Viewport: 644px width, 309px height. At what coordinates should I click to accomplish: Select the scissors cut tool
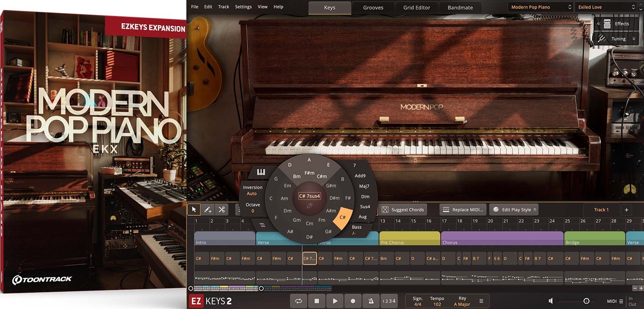tap(221, 209)
